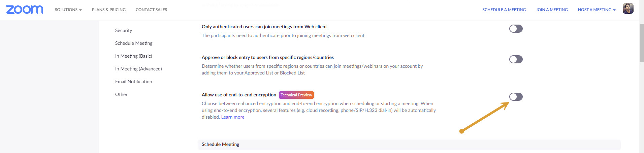Image resolution: width=644 pixels, height=153 pixels.
Task: Click the page vertical scrollbar
Action: pyautogui.click(x=641, y=44)
